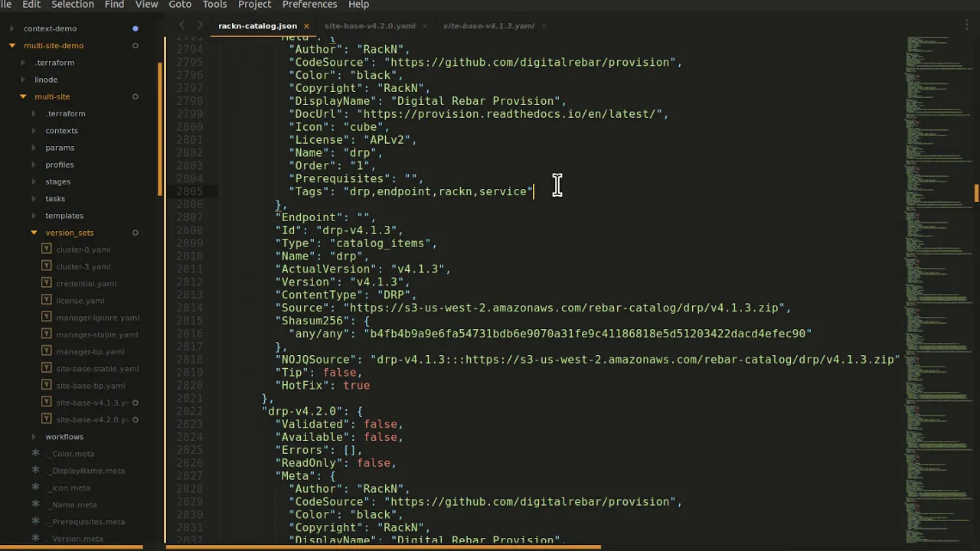
Task: Click the status circle beside version_sets
Action: (x=136, y=233)
